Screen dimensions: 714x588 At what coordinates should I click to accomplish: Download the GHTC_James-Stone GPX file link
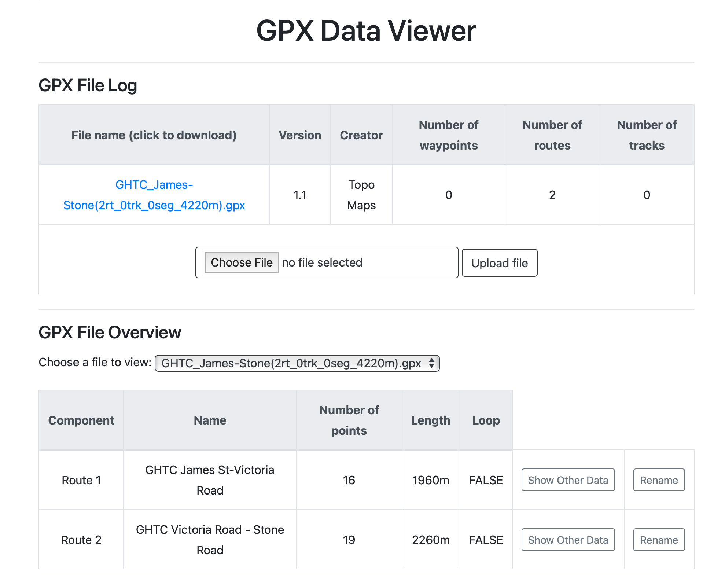pyautogui.click(x=154, y=195)
